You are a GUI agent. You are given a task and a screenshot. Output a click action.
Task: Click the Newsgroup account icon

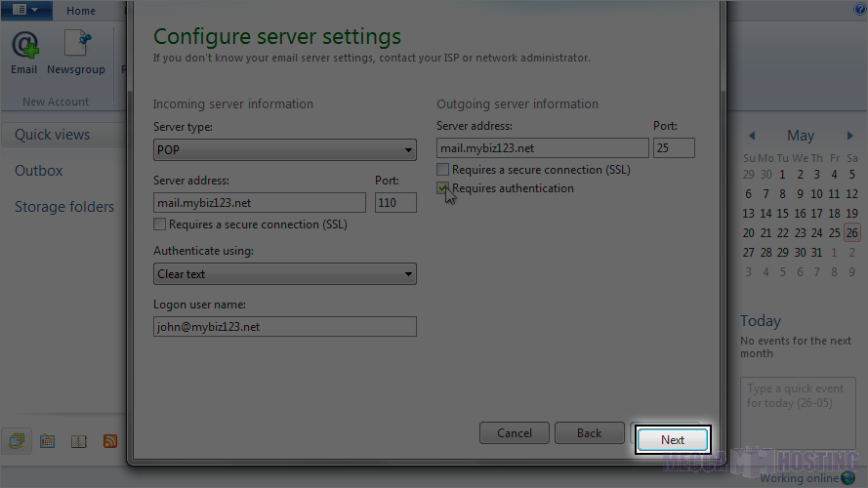[76, 51]
